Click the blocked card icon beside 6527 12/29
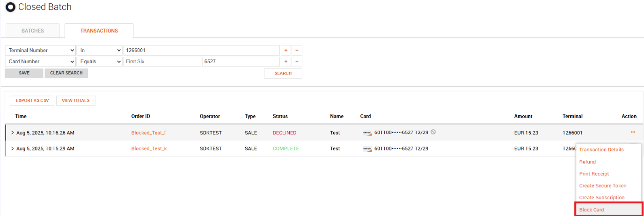This screenshot has height=216, width=644. (x=433, y=132)
